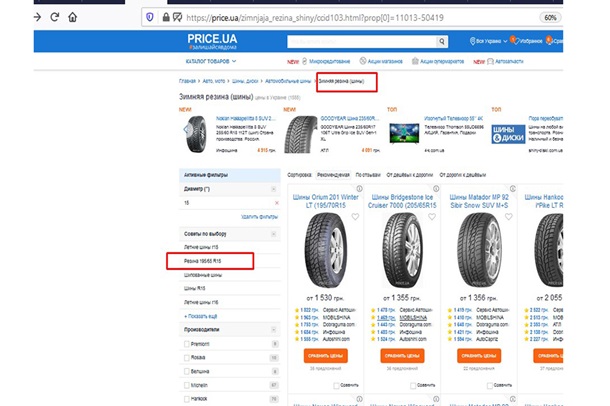This screenshot has height=406, width=610.
Task: Collapse the Диаметр filter section
Action: click(275, 188)
